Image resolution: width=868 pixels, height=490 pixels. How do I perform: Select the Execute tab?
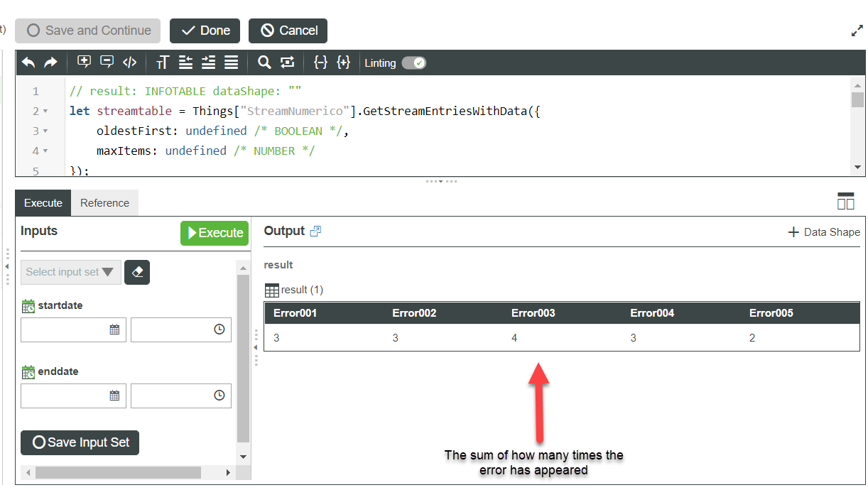click(x=43, y=203)
